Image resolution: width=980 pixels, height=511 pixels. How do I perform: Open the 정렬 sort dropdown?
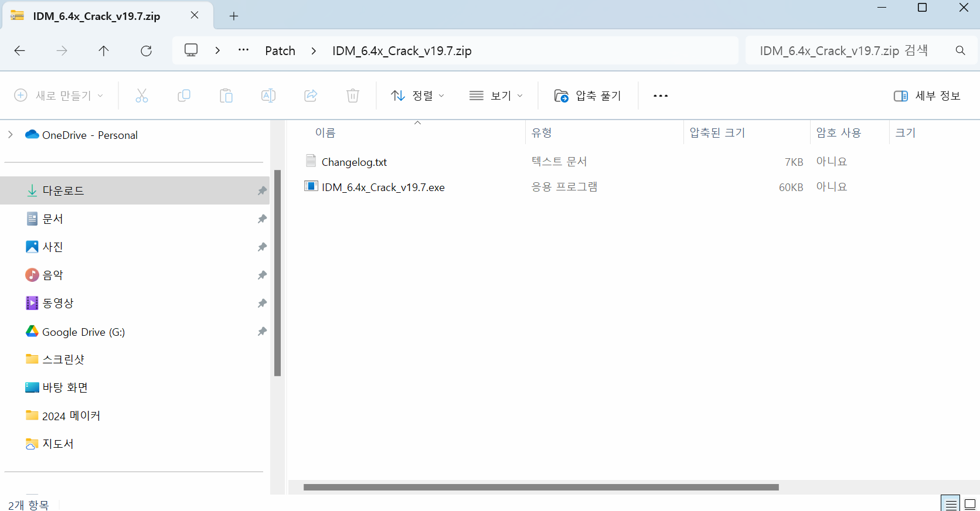[x=418, y=96]
